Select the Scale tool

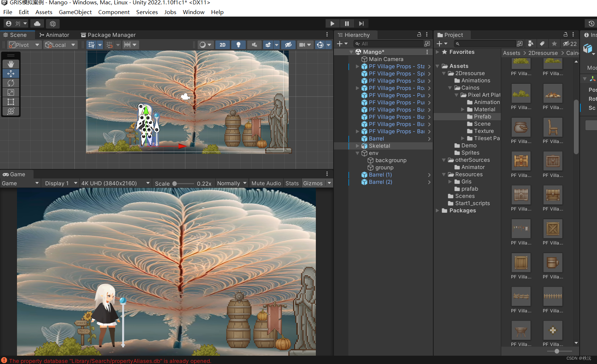[x=11, y=92]
